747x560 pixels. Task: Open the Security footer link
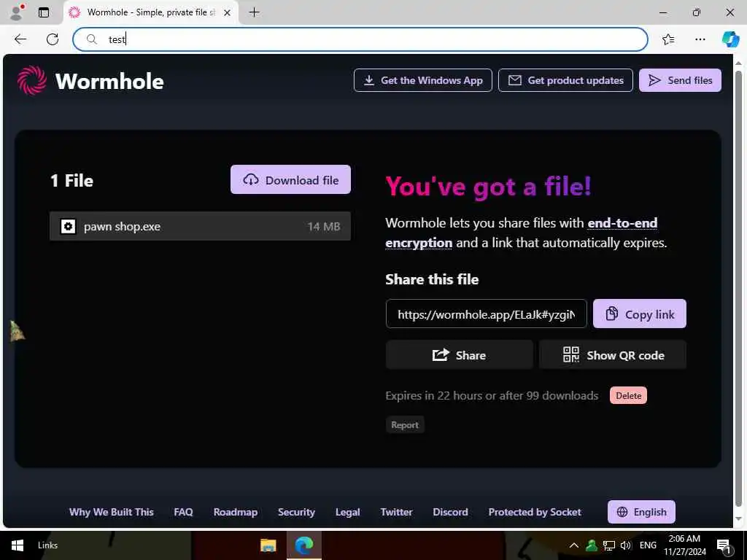click(296, 512)
